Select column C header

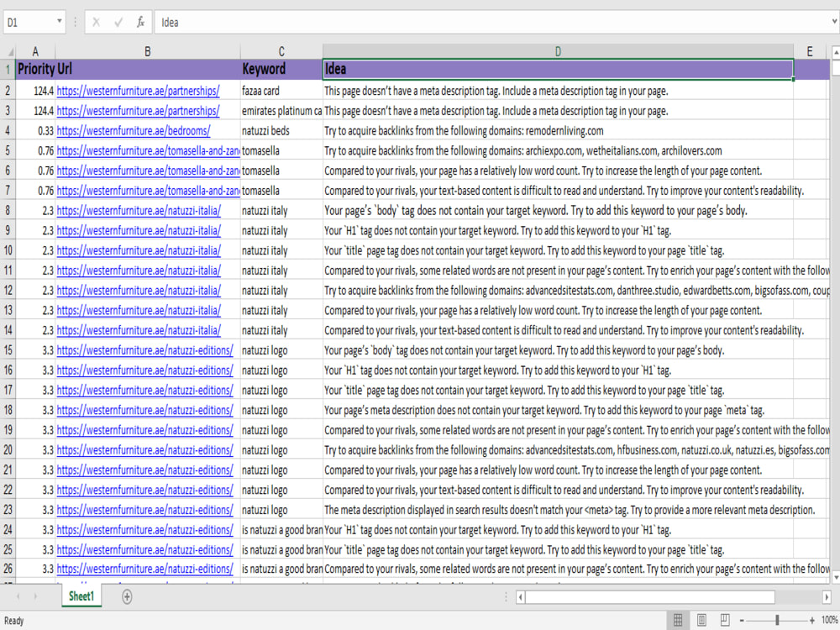coord(281,52)
